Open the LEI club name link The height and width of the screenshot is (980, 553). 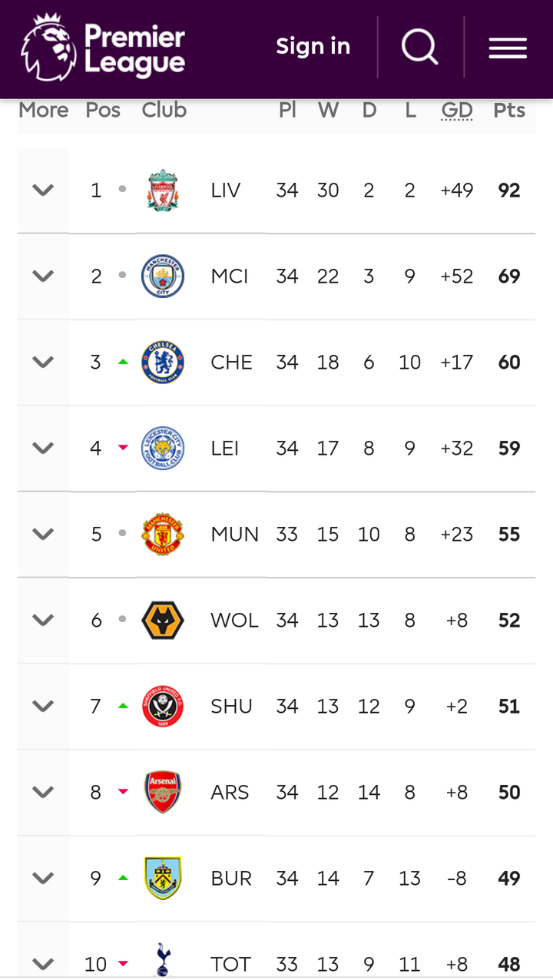225,449
